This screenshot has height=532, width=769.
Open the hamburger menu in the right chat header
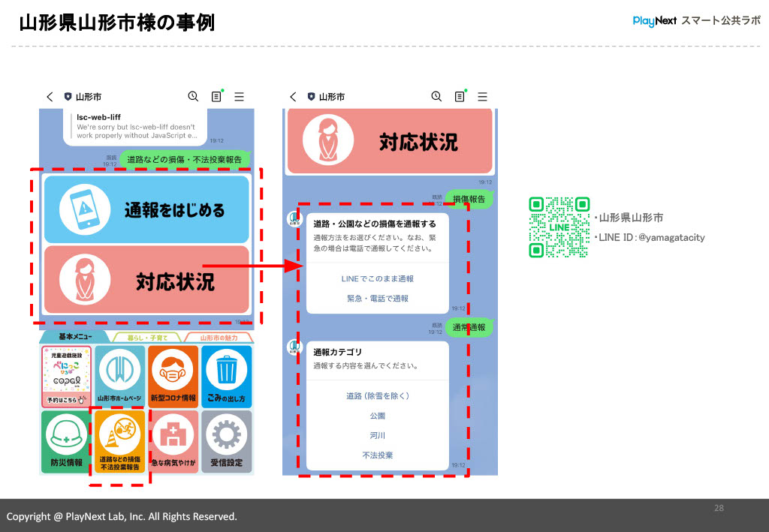pyautogui.click(x=482, y=96)
